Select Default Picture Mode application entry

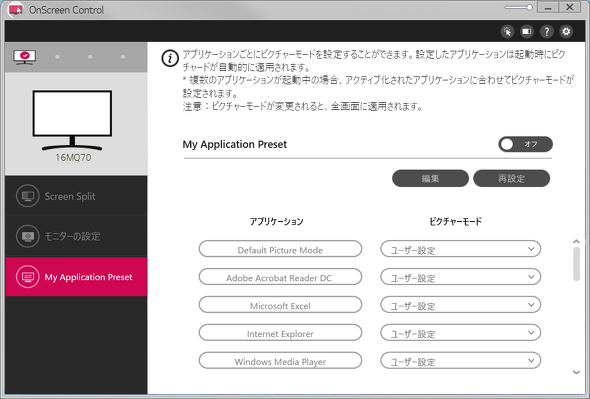click(x=280, y=249)
